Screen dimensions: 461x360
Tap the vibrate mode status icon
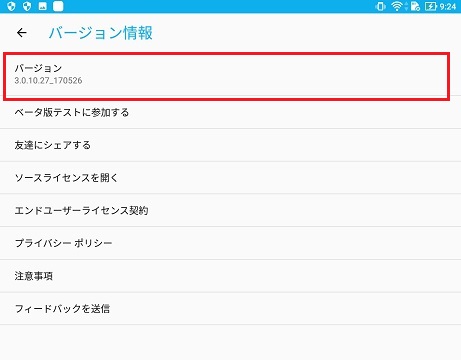380,6
